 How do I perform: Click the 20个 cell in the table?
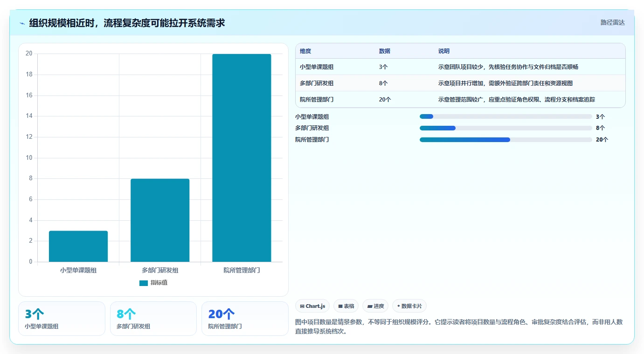pyautogui.click(x=385, y=100)
